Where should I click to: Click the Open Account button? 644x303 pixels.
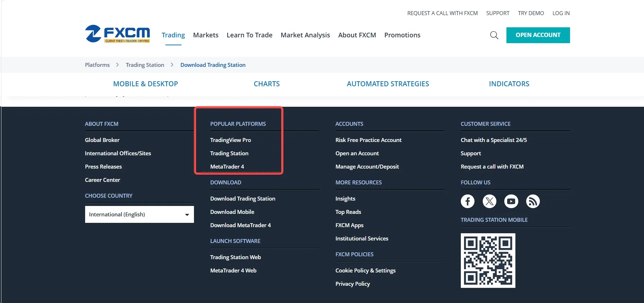(538, 35)
